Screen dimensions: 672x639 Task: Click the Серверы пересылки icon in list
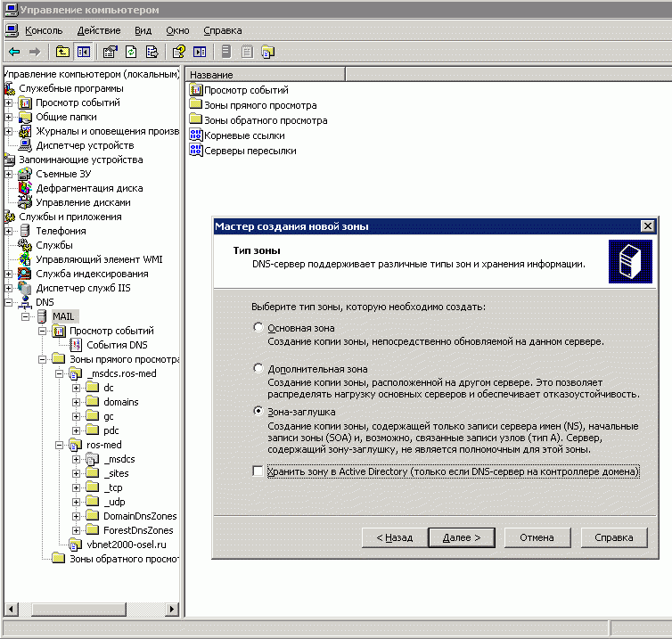pyautogui.click(x=195, y=150)
